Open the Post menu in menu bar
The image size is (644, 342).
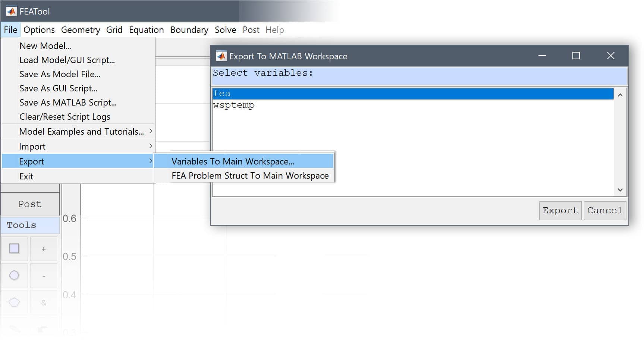pyautogui.click(x=251, y=30)
